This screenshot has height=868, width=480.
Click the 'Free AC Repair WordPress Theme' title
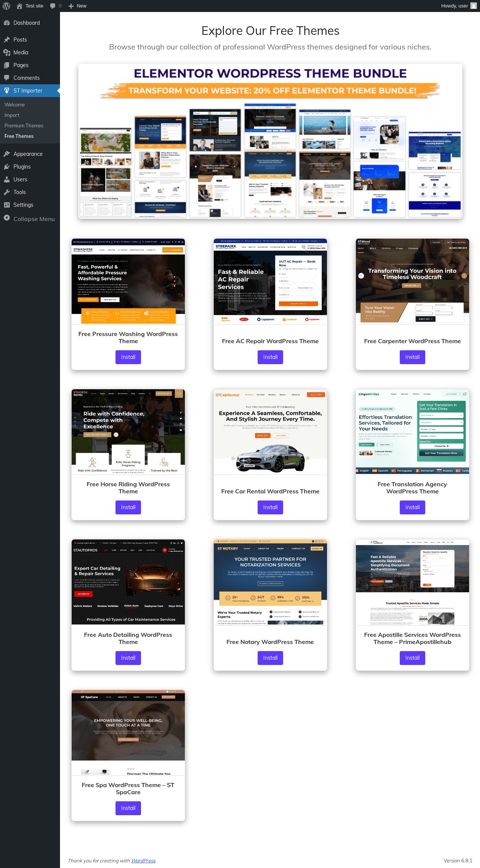[270, 341]
